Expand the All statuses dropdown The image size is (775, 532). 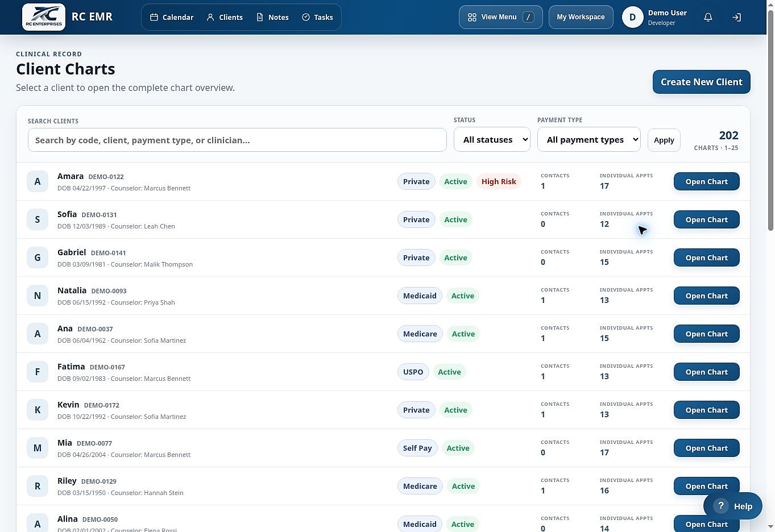[492, 139]
